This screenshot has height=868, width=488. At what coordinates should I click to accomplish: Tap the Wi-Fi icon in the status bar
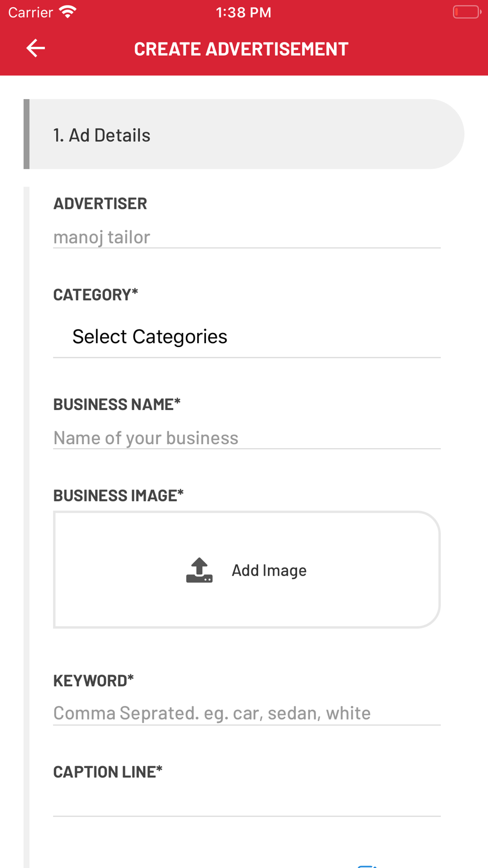tap(68, 12)
